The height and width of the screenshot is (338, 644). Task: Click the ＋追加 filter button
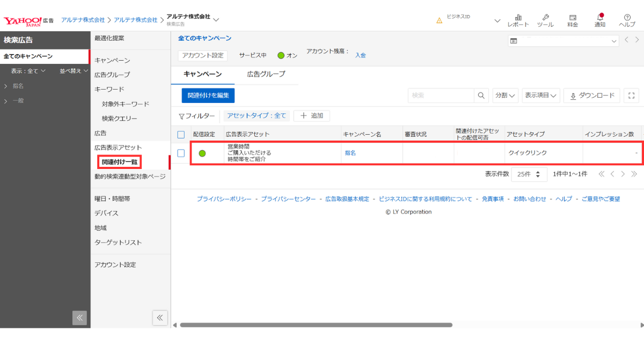(312, 115)
